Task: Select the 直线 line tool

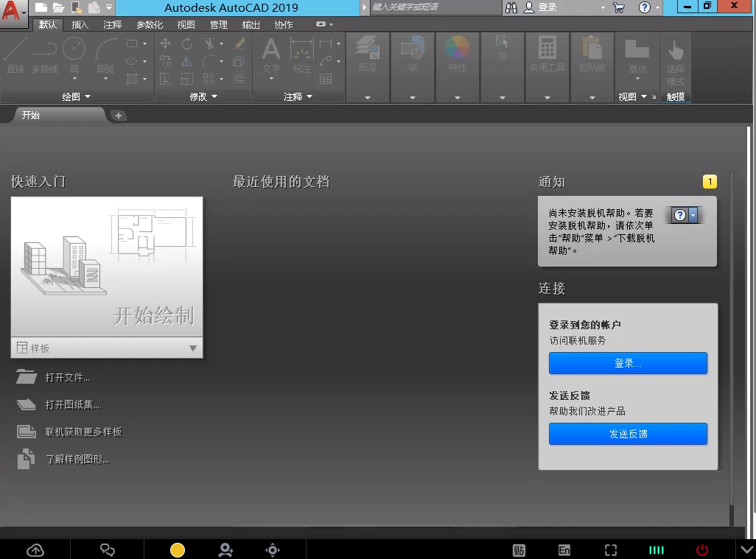Action: tap(15, 55)
